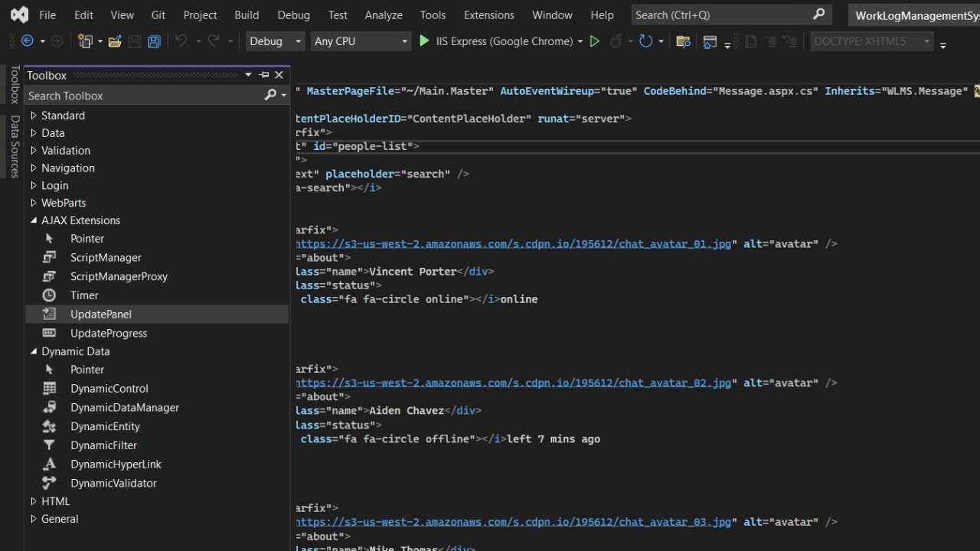Select the UpdatePanel control in the Toolbox

[x=100, y=314]
